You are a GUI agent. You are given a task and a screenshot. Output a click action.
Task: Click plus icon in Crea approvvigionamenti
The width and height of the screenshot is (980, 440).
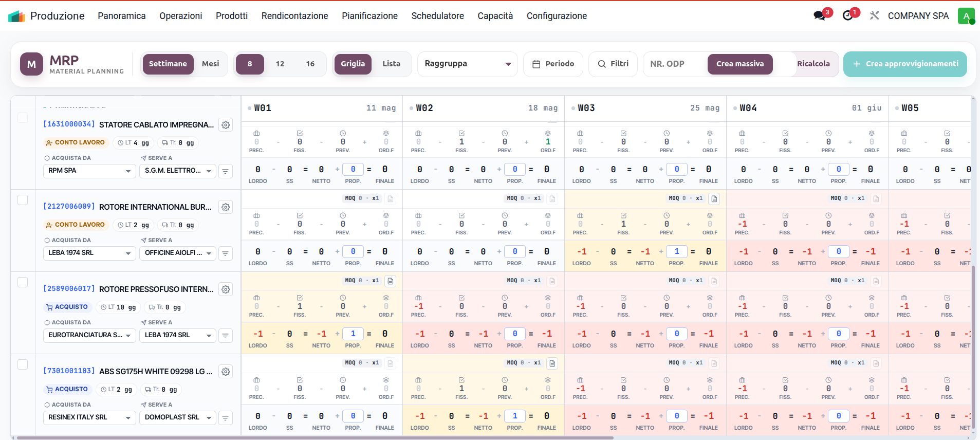[x=857, y=64]
